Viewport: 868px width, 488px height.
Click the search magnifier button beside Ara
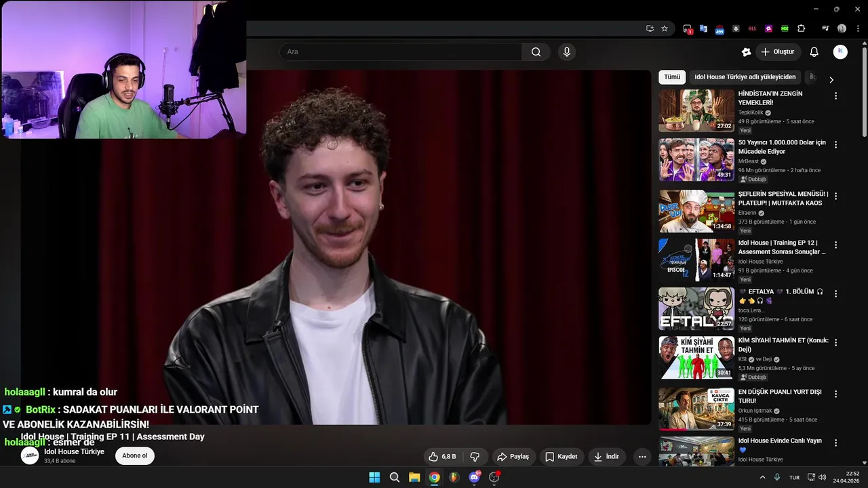[536, 52]
